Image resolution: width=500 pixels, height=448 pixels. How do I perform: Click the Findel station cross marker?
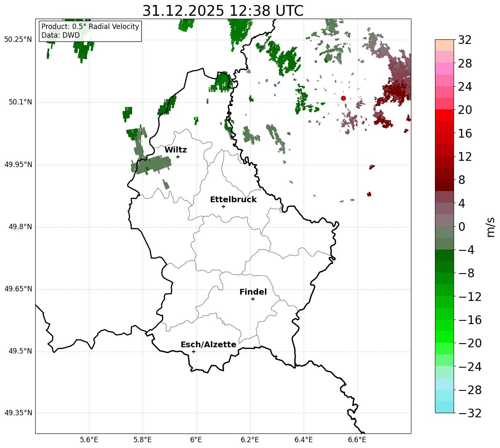[253, 299]
